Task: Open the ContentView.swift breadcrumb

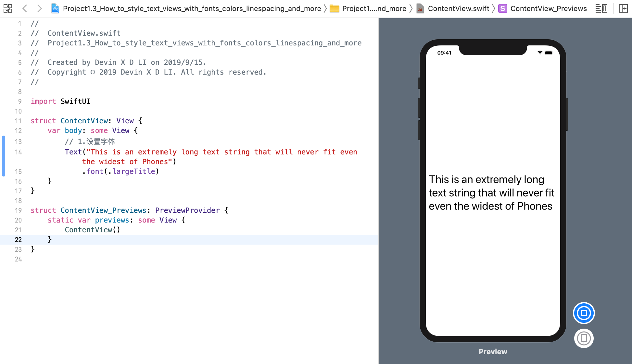Action: pyautogui.click(x=459, y=8)
